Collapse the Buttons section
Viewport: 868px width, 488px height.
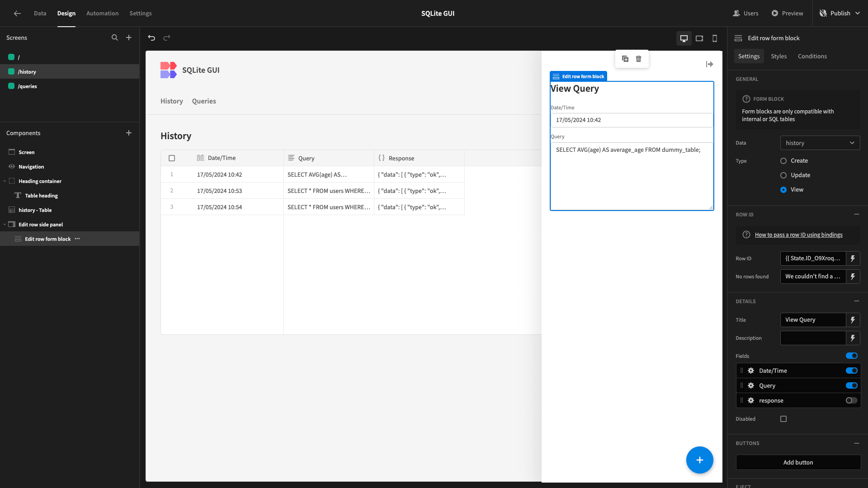[x=857, y=443]
